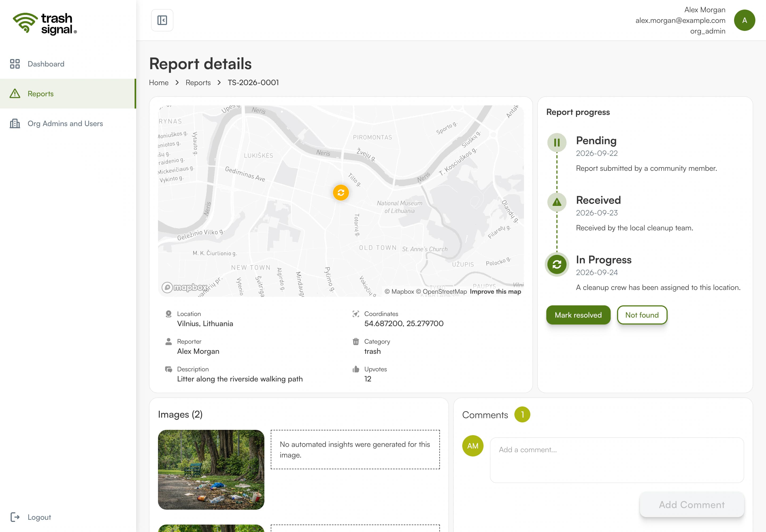Click the Description chat bubble icon
The height and width of the screenshot is (532, 766).
(x=168, y=369)
